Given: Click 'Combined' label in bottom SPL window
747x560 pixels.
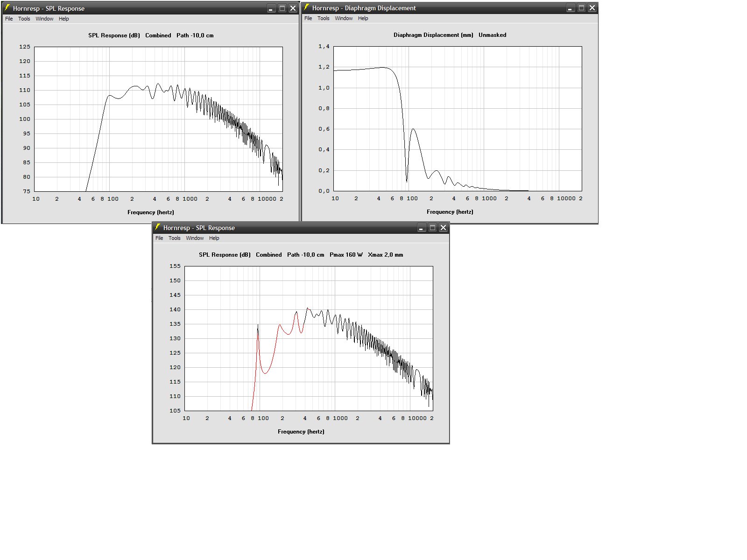Looking at the screenshot, I should tap(269, 255).
